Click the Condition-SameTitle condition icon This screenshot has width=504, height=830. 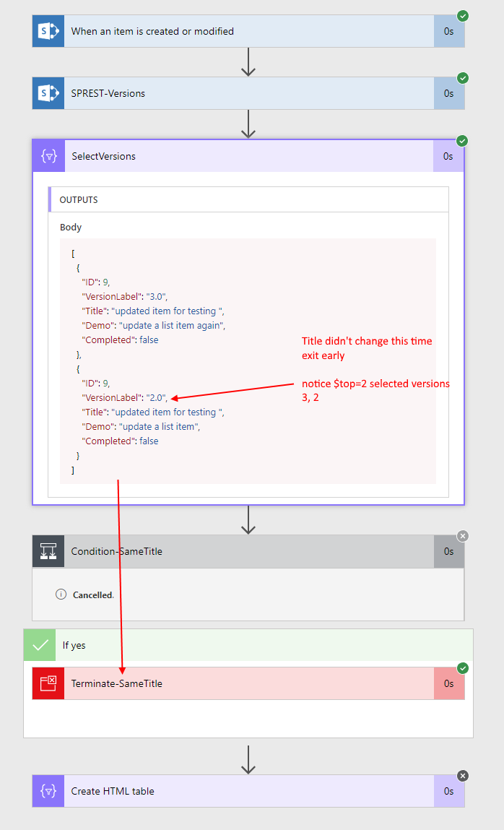click(48, 551)
